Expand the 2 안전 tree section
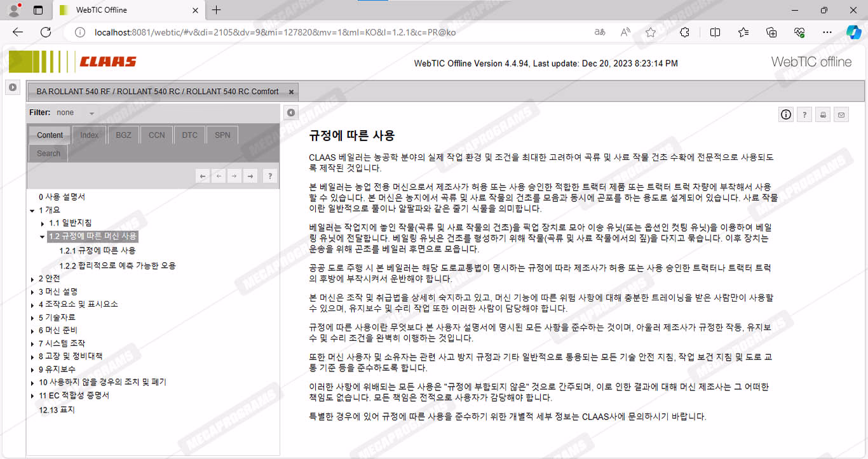Viewport: 868px width, 459px height. [32, 279]
